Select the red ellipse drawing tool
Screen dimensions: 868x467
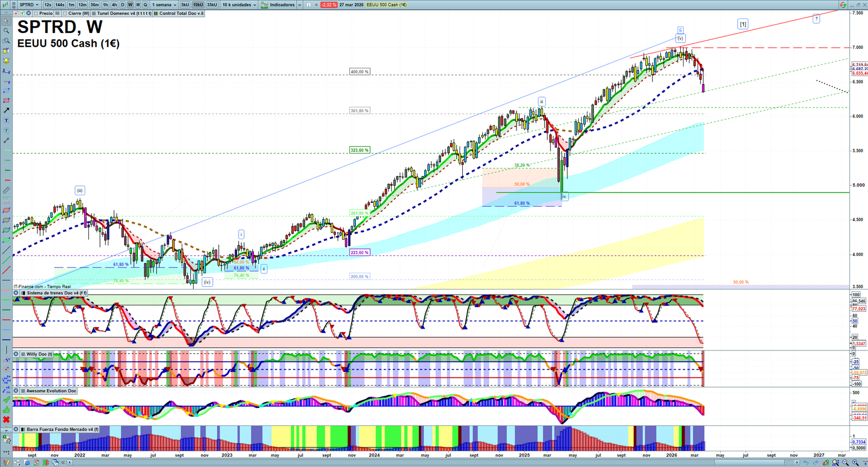[x=6, y=210]
